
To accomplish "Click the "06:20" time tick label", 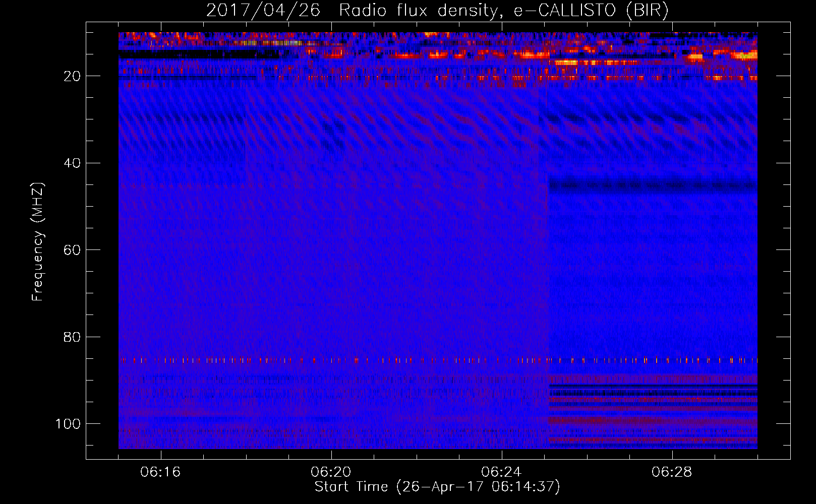I will (x=331, y=472).
